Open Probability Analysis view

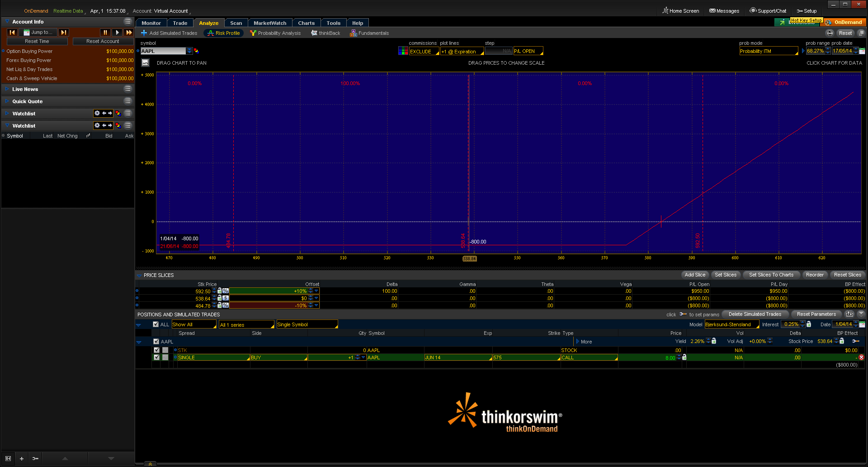[275, 33]
